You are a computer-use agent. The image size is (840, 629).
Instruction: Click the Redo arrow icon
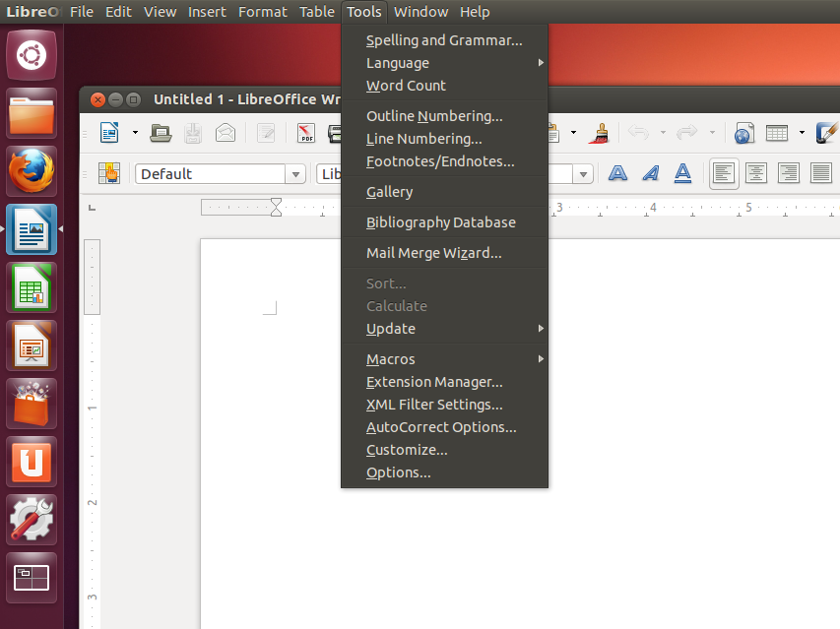point(687,132)
